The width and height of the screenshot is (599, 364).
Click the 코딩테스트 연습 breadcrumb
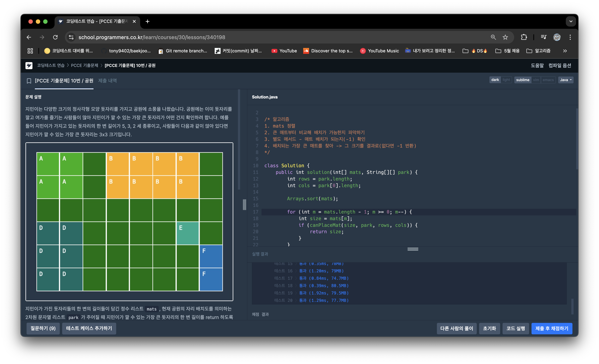click(51, 65)
